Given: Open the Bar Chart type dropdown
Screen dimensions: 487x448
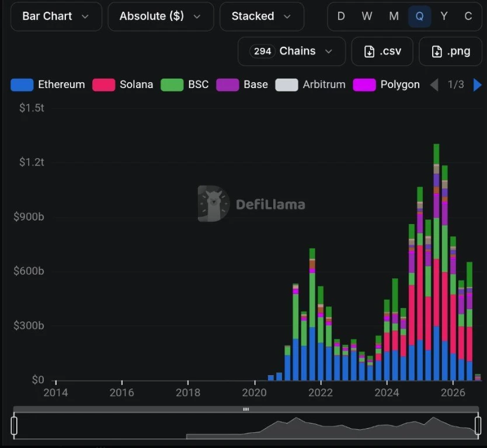Looking at the screenshot, I should [56, 16].
